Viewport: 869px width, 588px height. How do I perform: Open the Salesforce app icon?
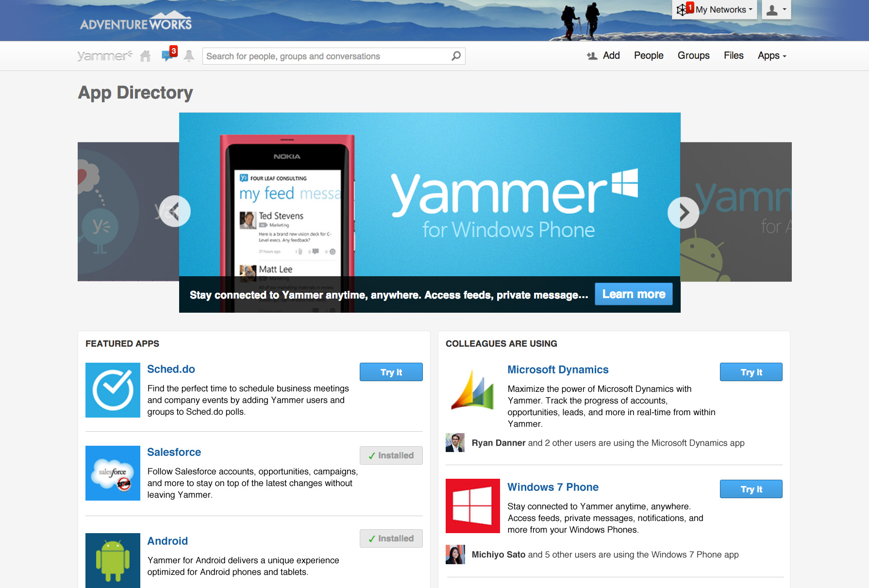coord(113,473)
